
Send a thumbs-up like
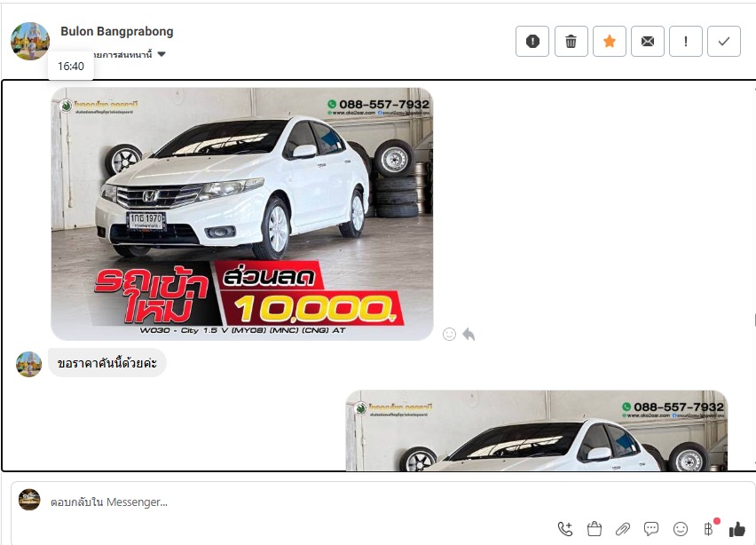736,529
